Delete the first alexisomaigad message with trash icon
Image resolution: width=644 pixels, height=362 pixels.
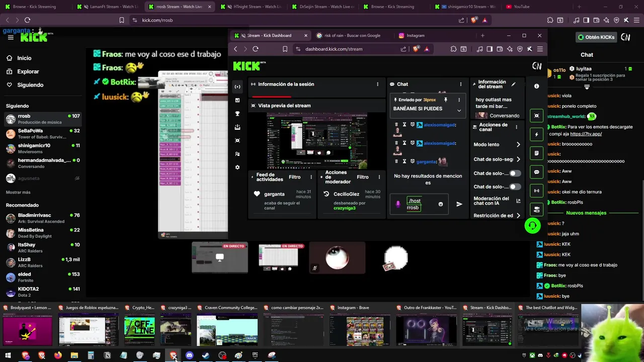tap(396, 125)
